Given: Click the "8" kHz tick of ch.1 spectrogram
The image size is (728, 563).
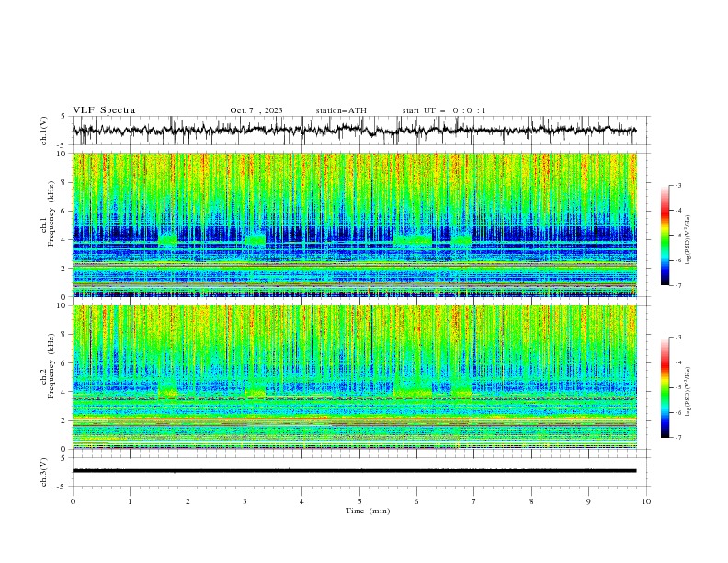Looking at the screenshot, I should 66,182.
